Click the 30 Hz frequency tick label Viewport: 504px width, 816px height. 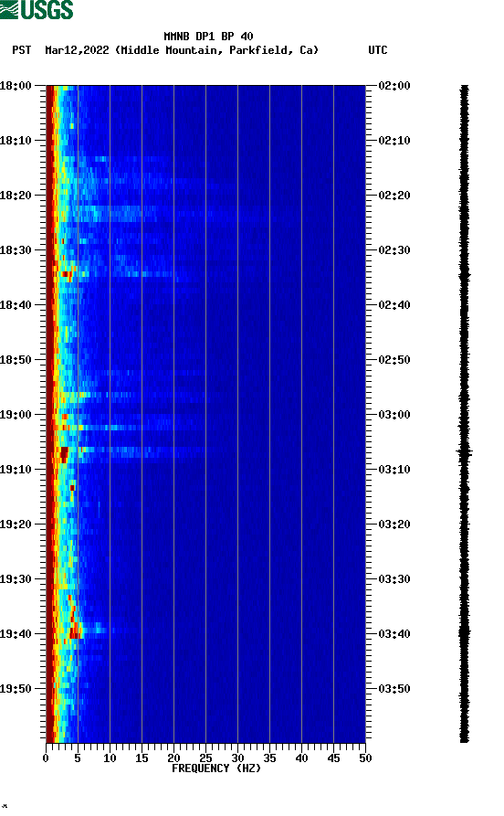pyautogui.click(x=237, y=758)
